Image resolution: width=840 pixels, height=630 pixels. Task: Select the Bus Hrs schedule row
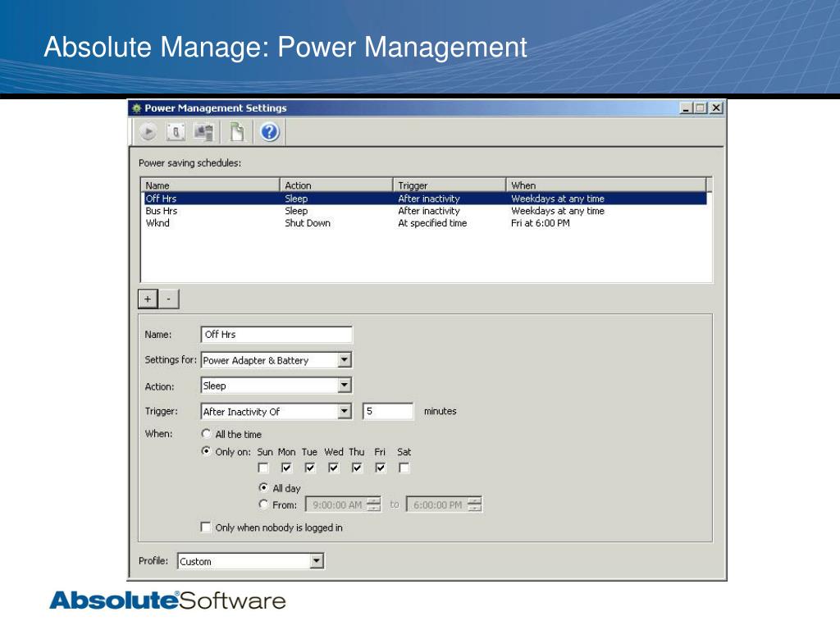tap(424, 211)
